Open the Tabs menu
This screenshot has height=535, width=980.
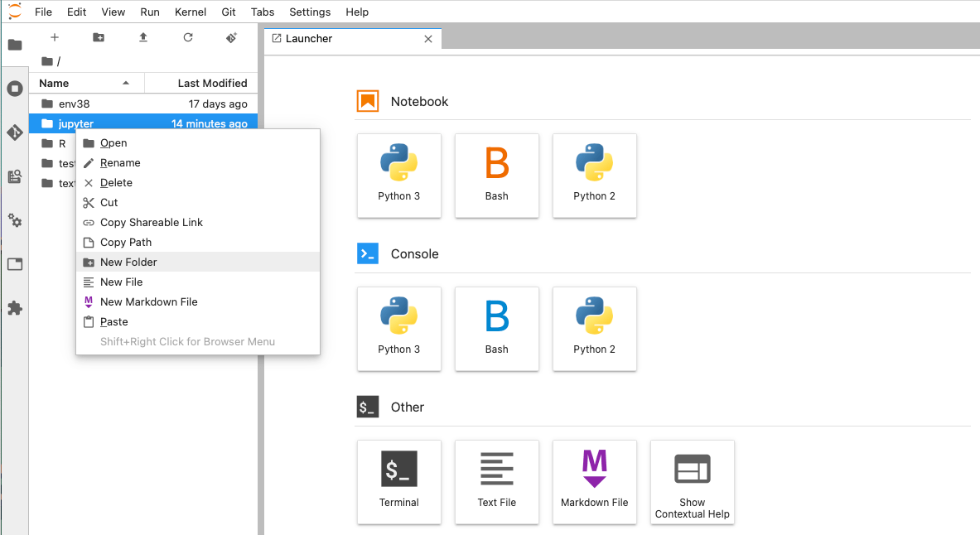(262, 12)
